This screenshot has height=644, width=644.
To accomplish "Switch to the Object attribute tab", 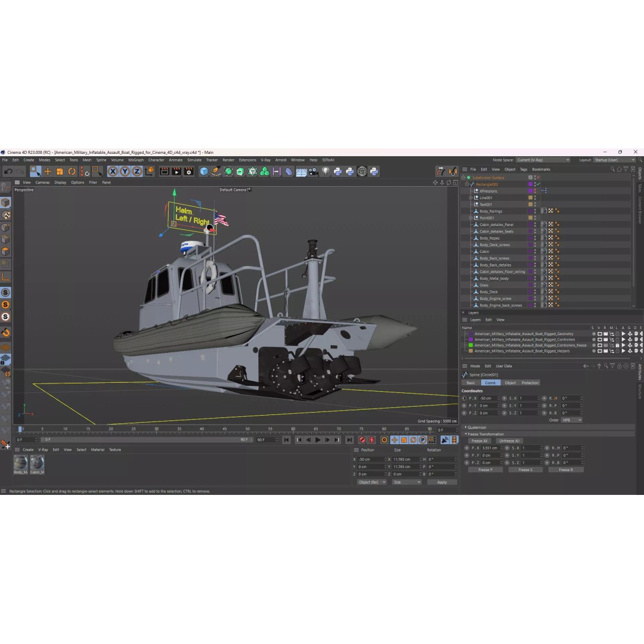I will [510, 383].
